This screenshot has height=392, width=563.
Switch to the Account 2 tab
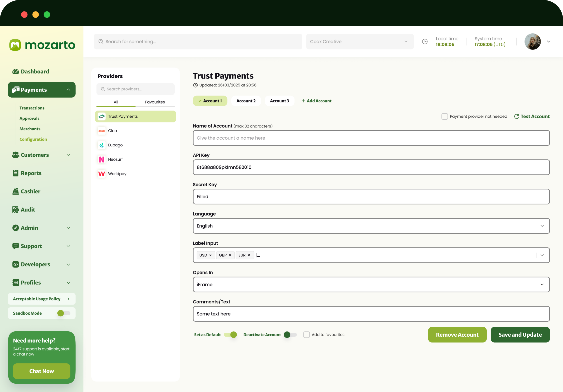pos(246,101)
